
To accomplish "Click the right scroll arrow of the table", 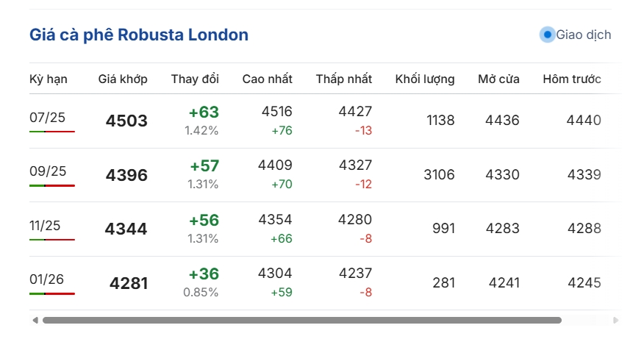I will pos(616,321).
